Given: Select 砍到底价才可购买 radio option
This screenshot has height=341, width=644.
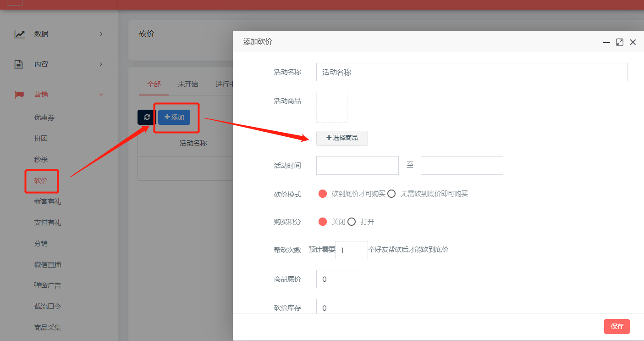Looking at the screenshot, I should 323,194.
